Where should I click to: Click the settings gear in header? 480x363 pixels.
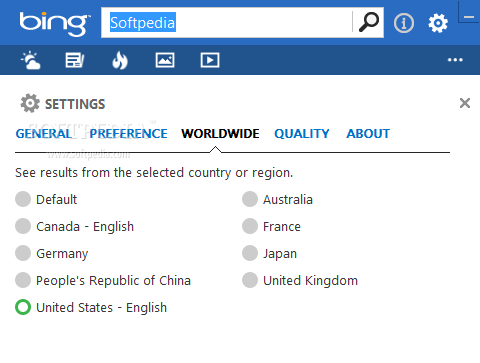coord(438,23)
